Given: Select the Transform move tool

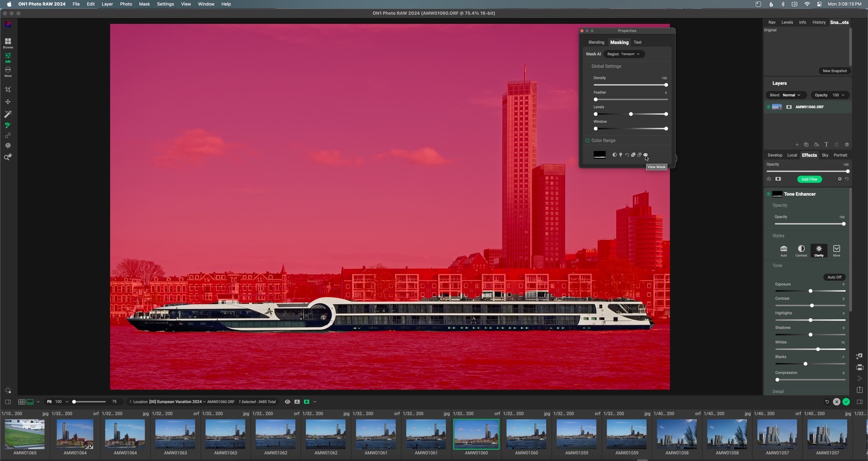Looking at the screenshot, I should click(8, 102).
